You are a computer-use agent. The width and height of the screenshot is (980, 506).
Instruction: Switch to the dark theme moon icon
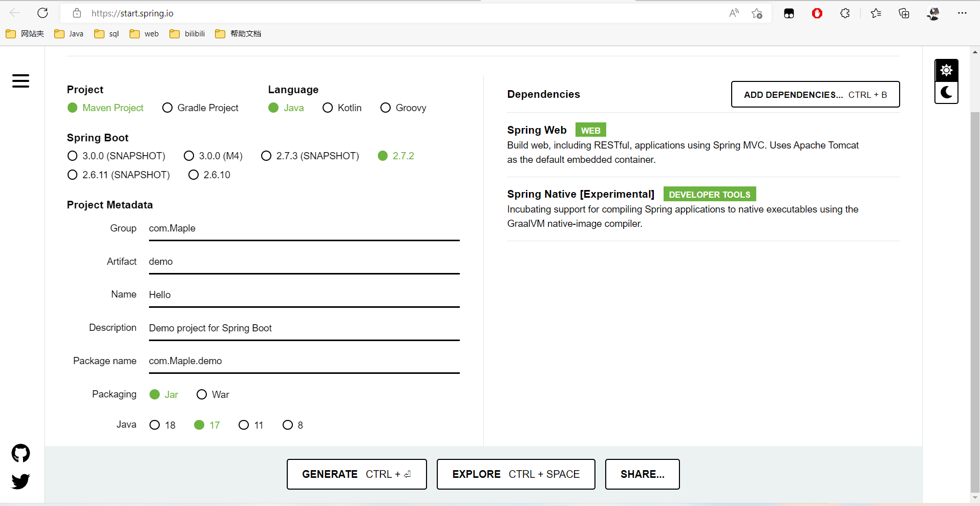946,93
